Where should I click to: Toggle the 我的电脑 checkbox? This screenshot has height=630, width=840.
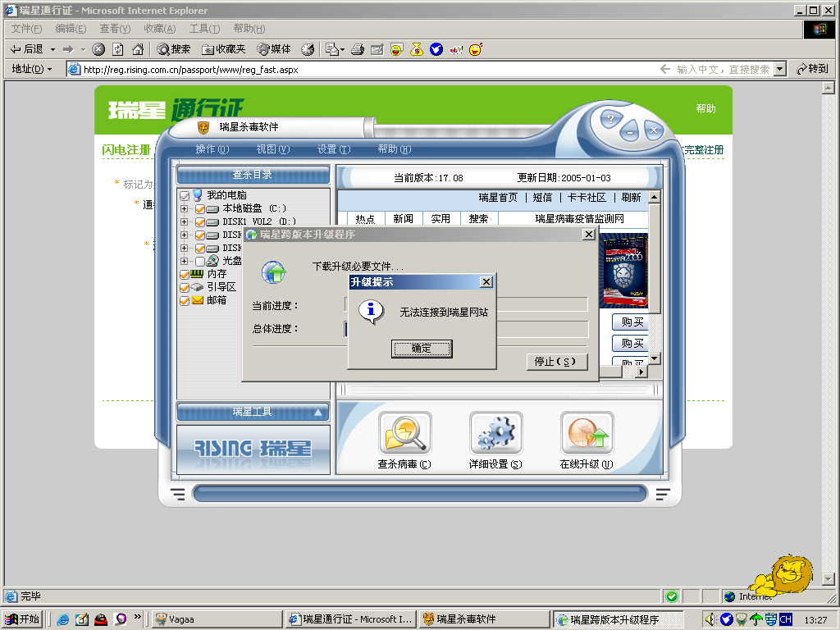(x=185, y=195)
